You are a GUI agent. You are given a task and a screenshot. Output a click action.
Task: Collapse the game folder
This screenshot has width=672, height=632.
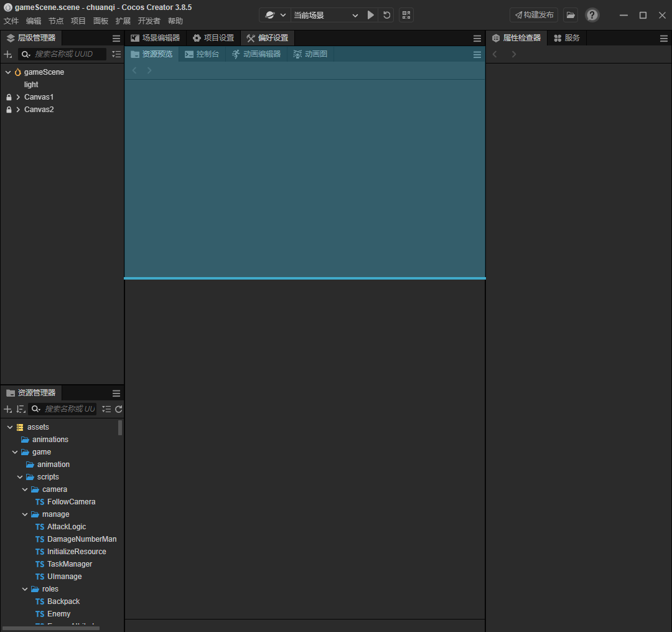click(x=15, y=452)
